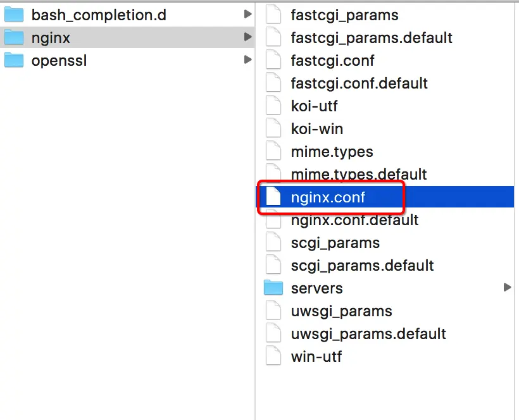519x420 pixels.
Task: Click the fastcgi_params.default file icon
Action: 273,37
